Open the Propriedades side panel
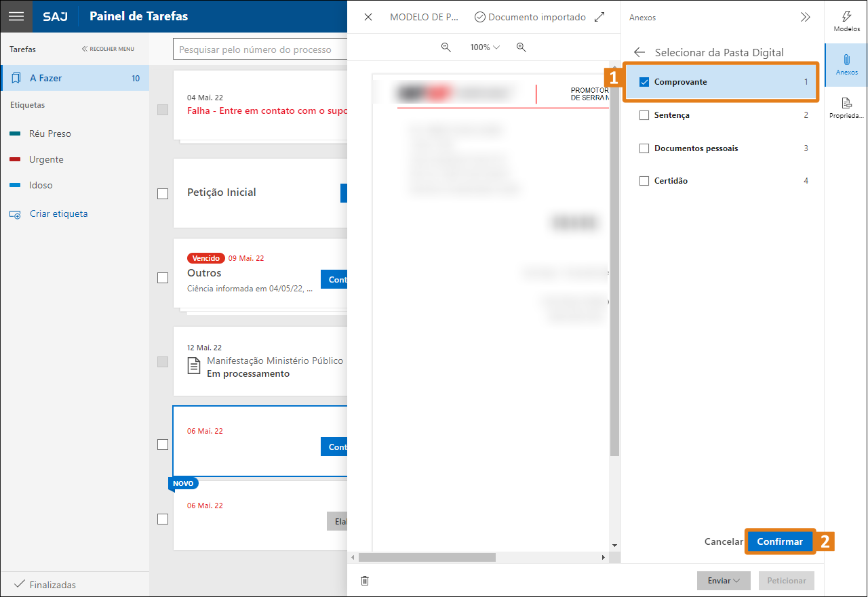The width and height of the screenshot is (868, 597). click(x=846, y=108)
